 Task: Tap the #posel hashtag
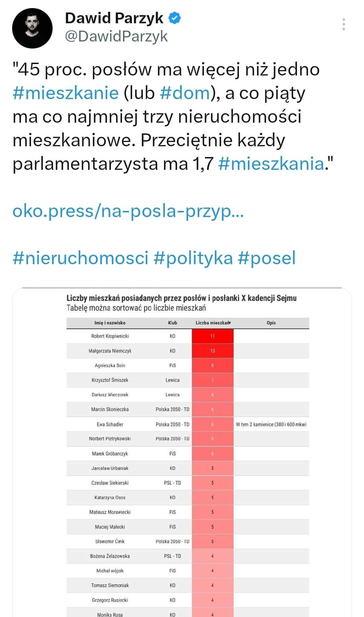[267, 258]
